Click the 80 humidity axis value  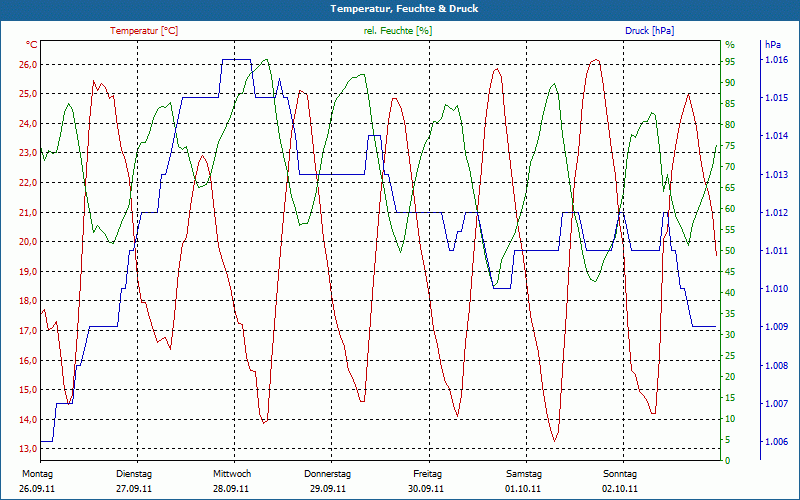click(730, 124)
